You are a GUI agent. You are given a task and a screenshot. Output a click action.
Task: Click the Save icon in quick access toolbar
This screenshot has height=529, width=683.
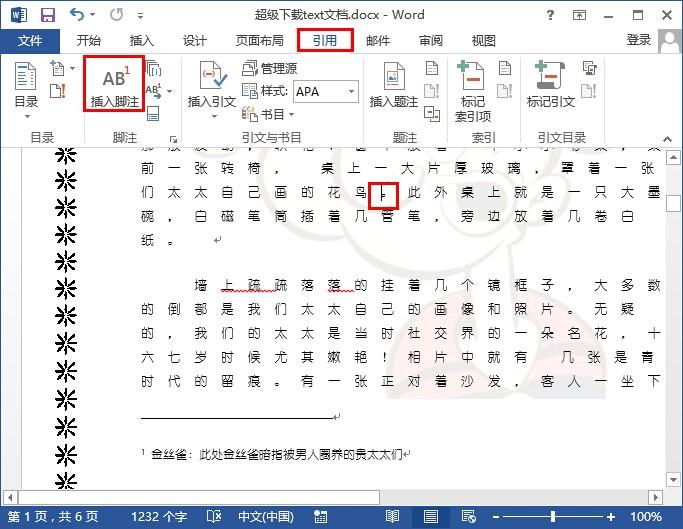pyautogui.click(x=47, y=15)
